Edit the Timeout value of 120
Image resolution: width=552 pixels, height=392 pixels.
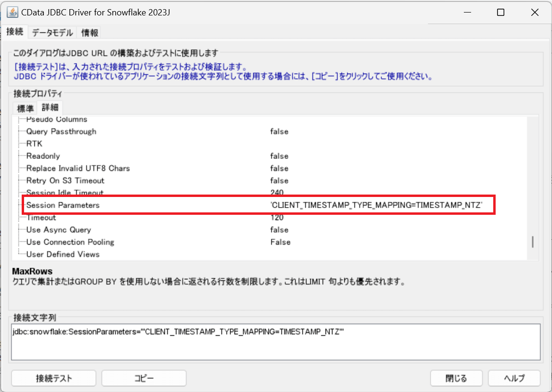278,217
